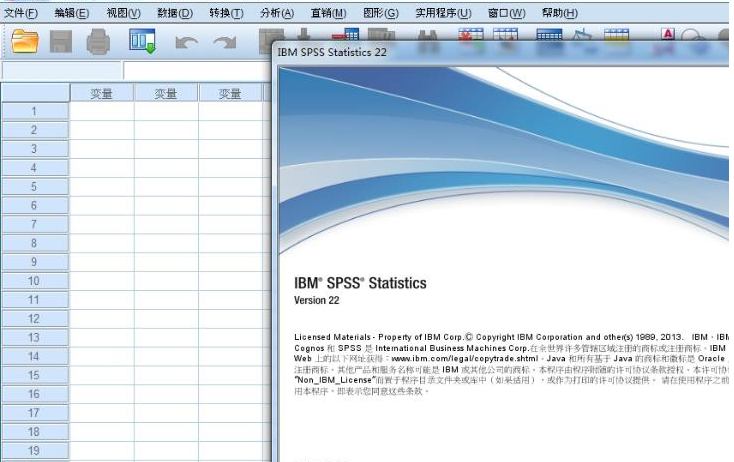Viewport: 734px width, 462px height.
Task: Click the Go to variable down-arrow icon
Action: [304, 35]
